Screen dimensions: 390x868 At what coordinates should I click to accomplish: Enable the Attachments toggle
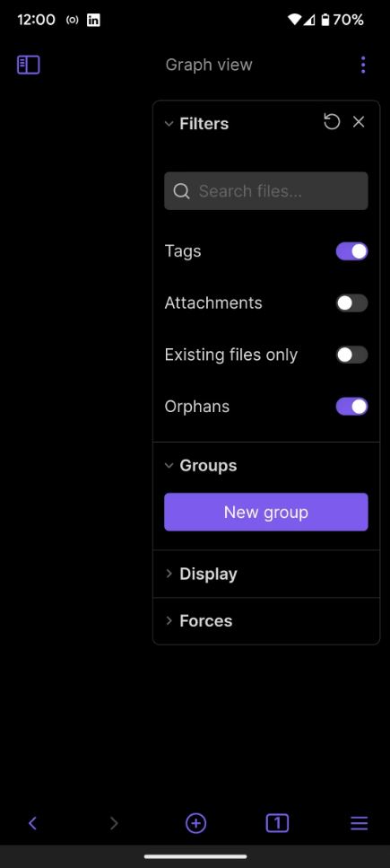click(x=351, y=302)
